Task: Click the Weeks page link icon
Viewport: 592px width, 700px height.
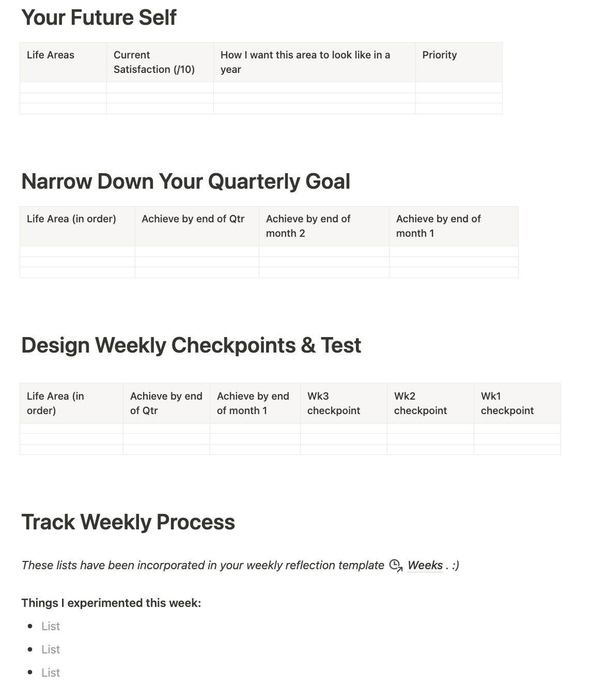Action: 396,565
